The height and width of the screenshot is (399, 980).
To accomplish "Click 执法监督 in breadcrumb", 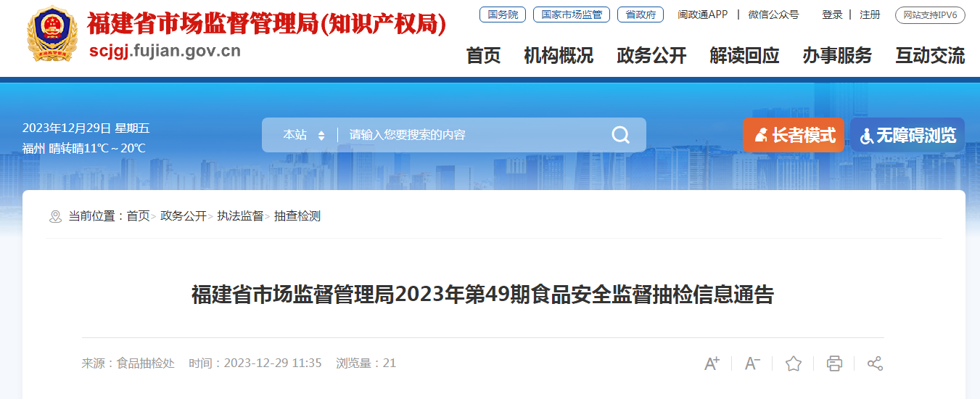I will tap(240, 216).
